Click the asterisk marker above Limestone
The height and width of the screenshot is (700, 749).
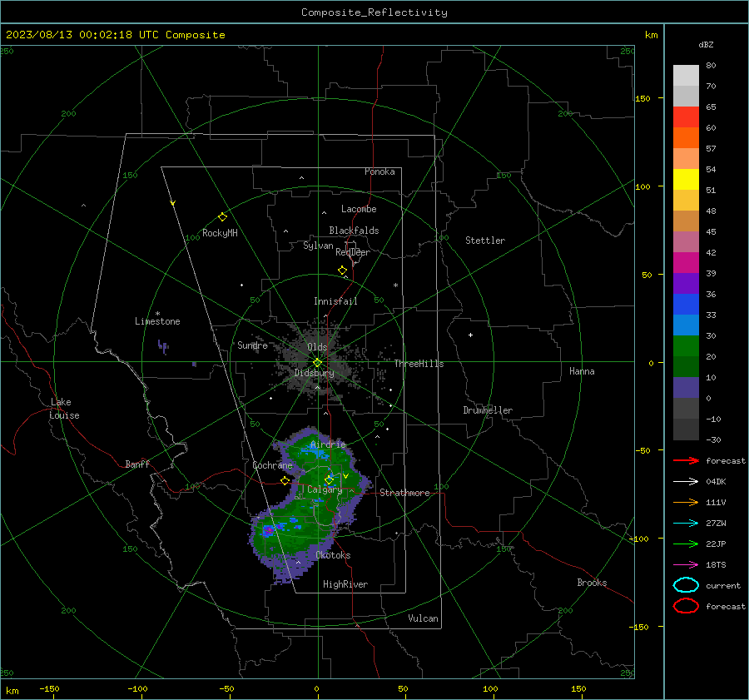157,314
